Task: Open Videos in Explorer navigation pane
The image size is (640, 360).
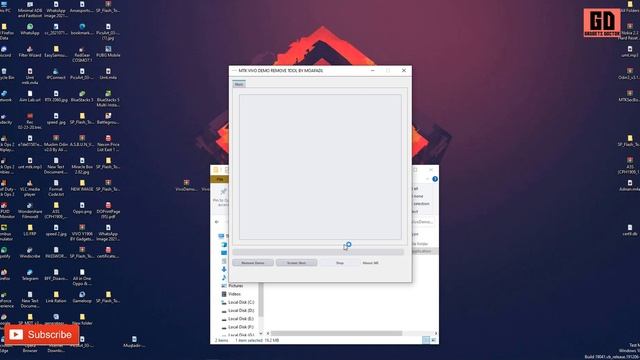Action: click(x=234, y=294)
